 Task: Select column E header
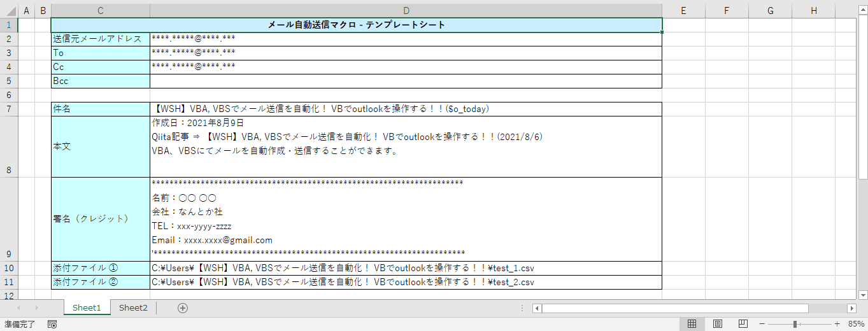point(683,11)
